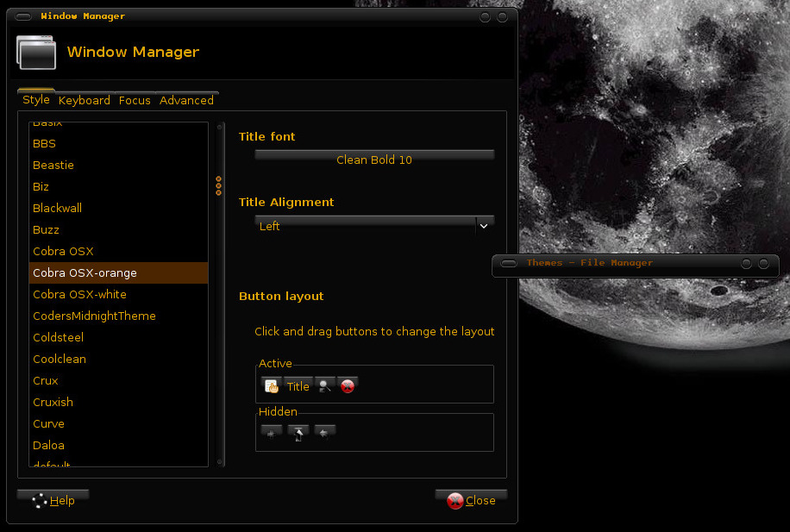Screen dimensions: 790x532
Task: Open Window Manager titlebar menu pill button
Action: (23, 16)
